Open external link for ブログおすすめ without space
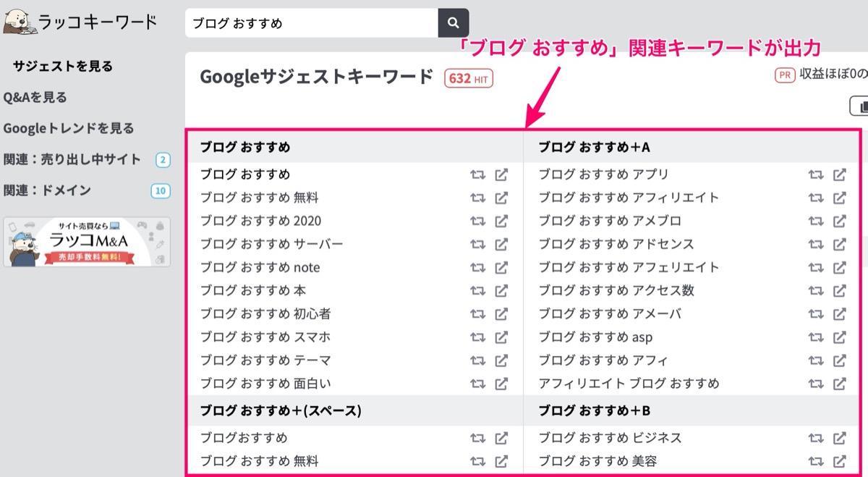This screenshot has width=868, height=477. click(x=501, y=438)
